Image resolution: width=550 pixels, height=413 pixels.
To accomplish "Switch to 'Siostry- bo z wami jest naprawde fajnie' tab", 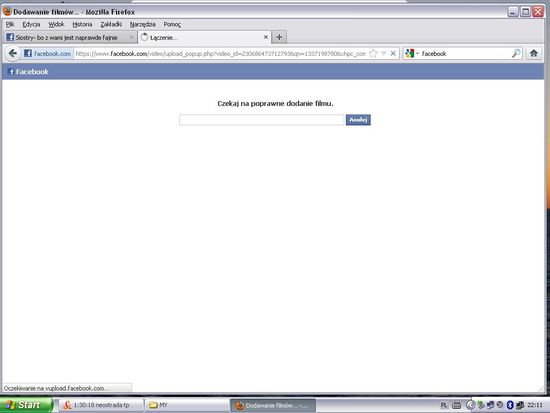I will [x=70, y=37].
